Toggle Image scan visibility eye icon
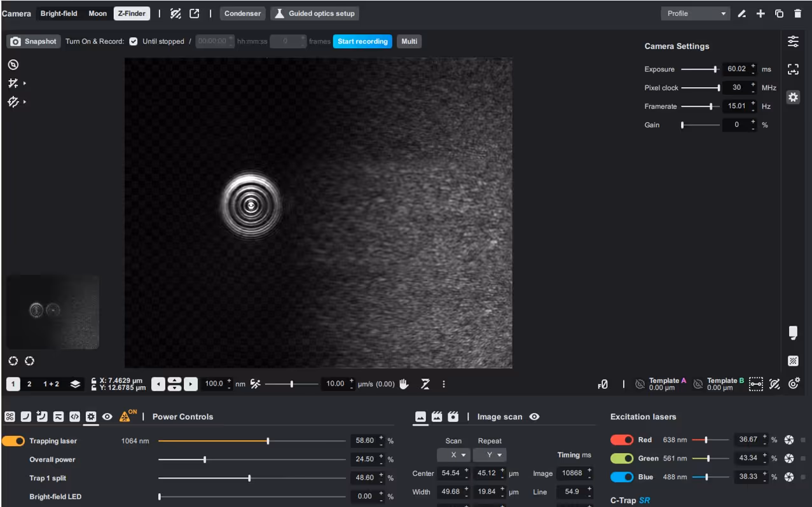Viewport: 812px width, 507px height. pos(534,417)
